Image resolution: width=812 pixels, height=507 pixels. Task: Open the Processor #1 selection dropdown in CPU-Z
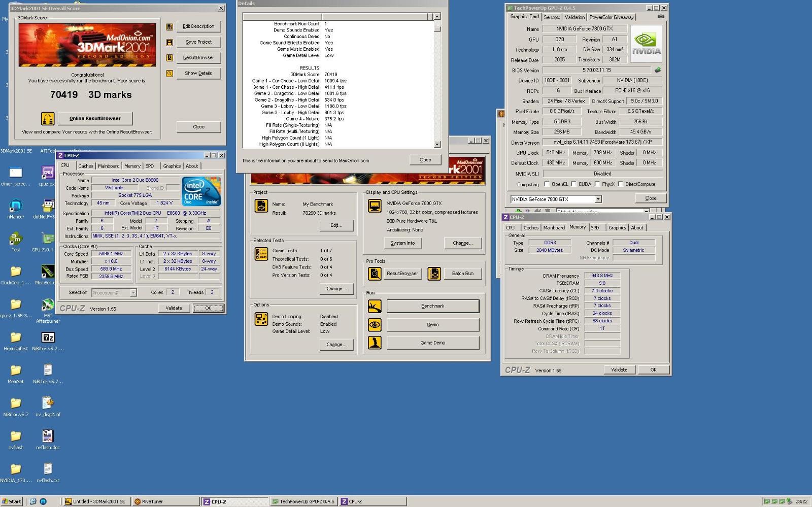pyautogui.click(x=133, y=293)
